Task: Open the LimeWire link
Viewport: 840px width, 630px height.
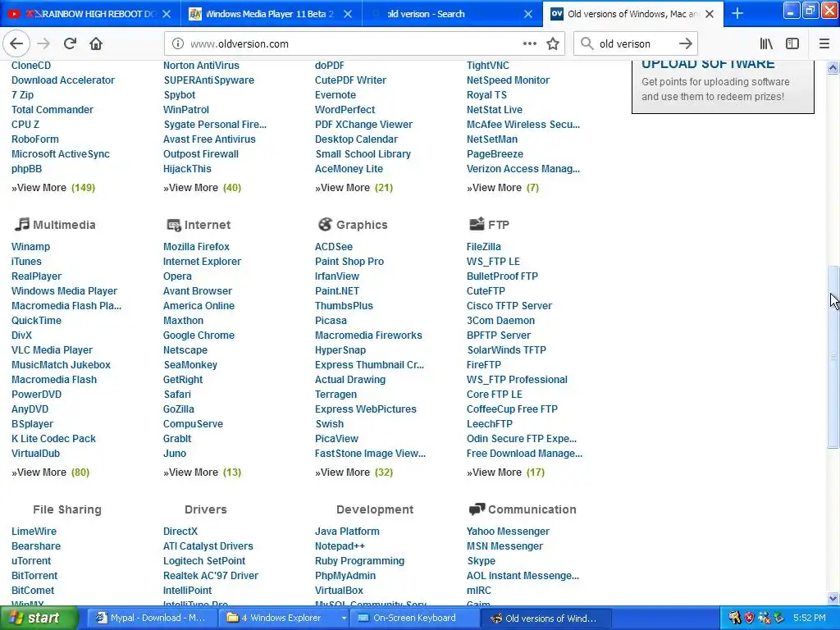Action: click(x=34, y=532)
